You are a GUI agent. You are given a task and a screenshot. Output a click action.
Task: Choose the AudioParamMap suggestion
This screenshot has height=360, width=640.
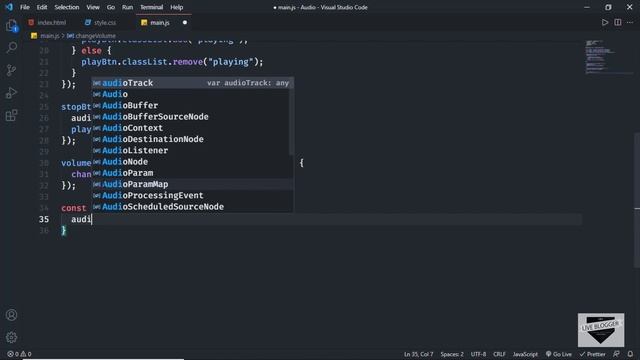192,184
